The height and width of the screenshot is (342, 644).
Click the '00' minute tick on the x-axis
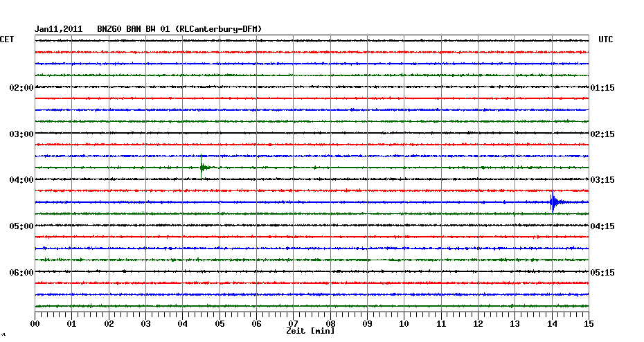[x=35, y=323]
